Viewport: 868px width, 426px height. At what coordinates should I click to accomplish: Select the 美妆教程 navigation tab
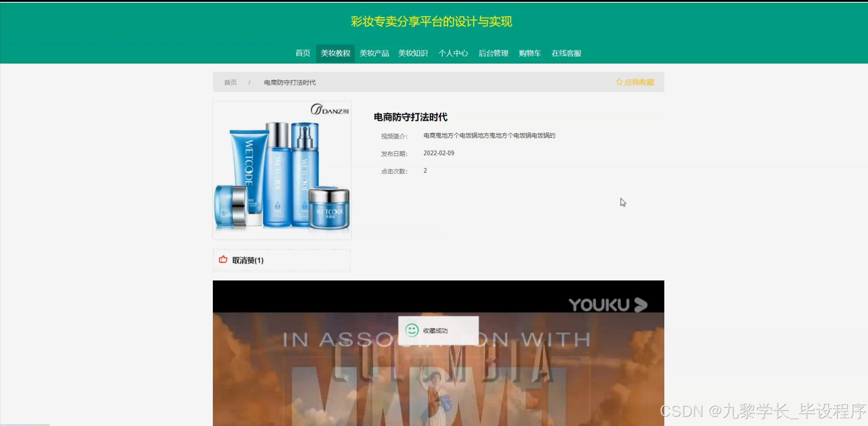coord(335,53)
